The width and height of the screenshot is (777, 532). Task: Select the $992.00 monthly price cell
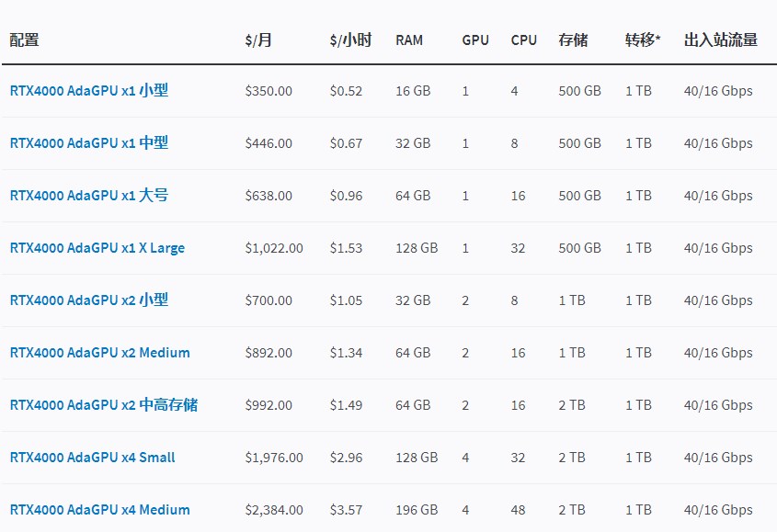(269, 406)
